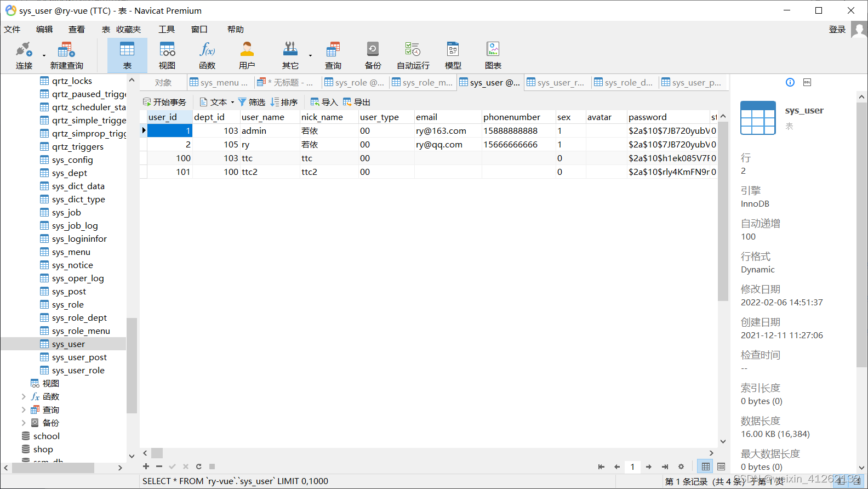This screenshot has height=489, width=868.
Task: Click the page number input field
Action: (x=632, y=467)
